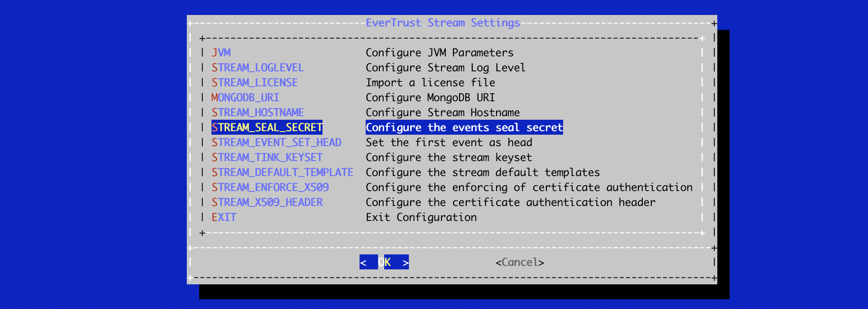This screenshot has width=868, height=309.
Task: Select the JVM menu entry
Action: pos(221,53)
